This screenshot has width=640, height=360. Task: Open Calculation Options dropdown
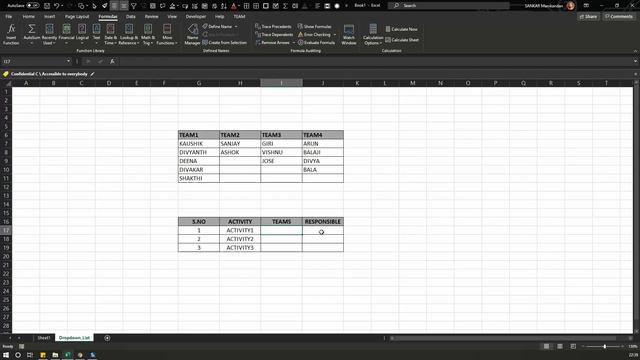373,34
